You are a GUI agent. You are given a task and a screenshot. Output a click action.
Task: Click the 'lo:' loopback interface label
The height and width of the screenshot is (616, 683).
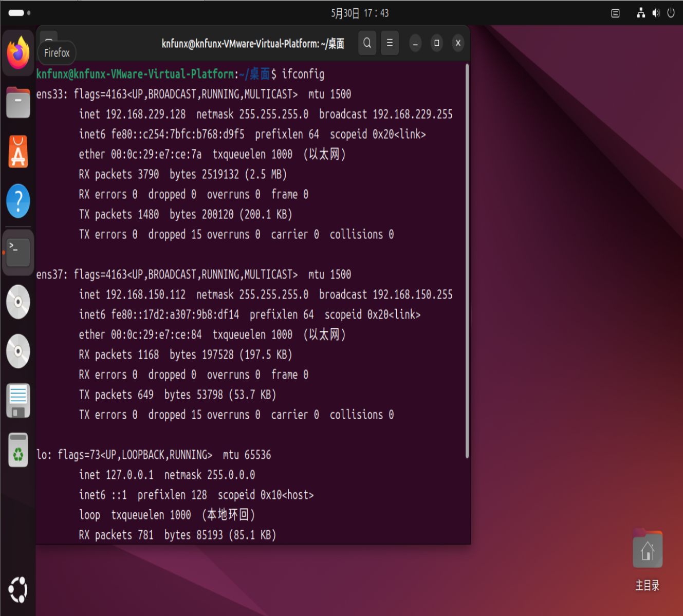point(44,455)
